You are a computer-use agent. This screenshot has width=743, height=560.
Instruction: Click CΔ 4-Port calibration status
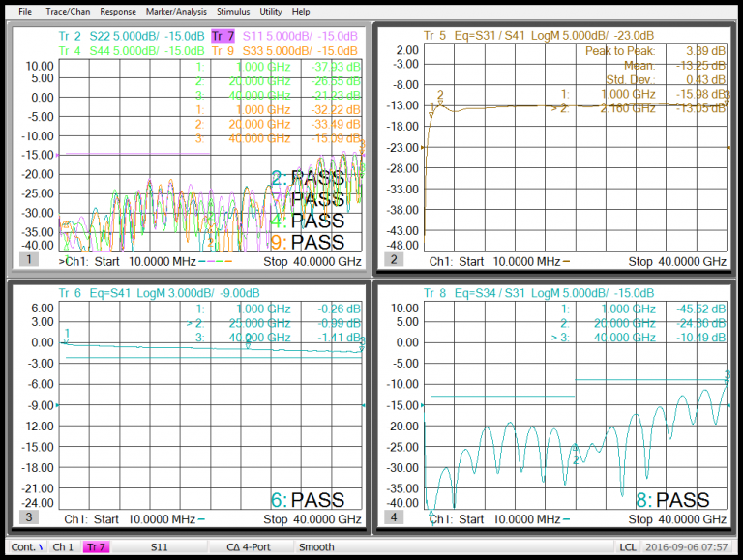[x=249, y=547]
